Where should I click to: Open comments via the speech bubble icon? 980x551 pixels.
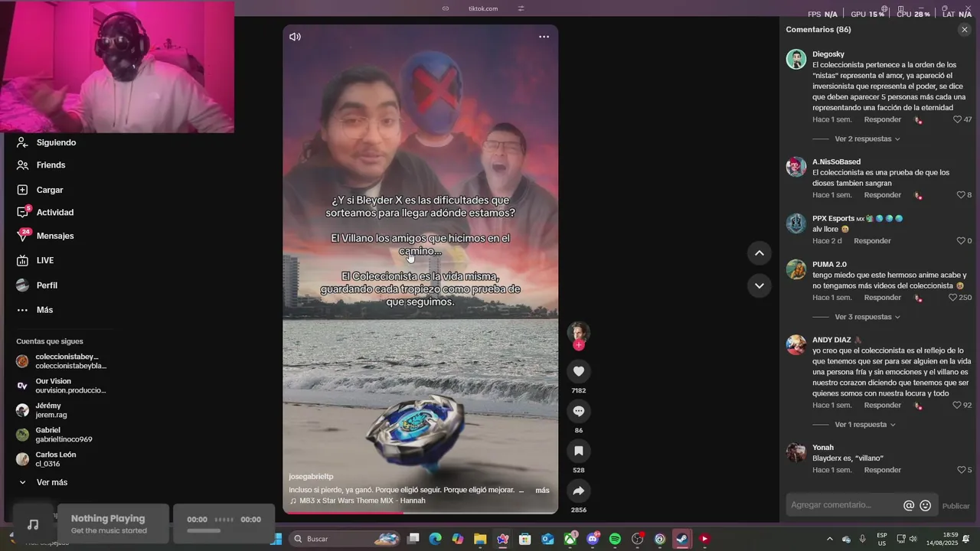[x=579, y=411]
